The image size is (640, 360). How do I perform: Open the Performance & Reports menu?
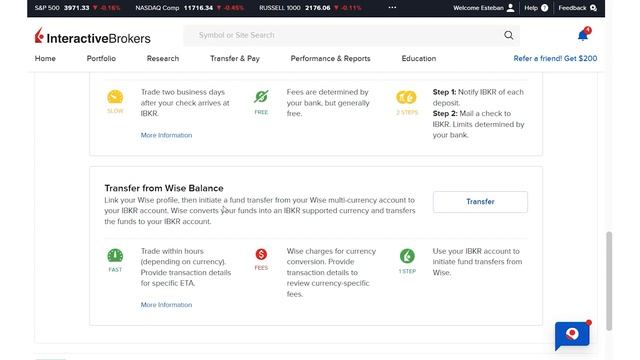pyautogui.click(x=331, y=58)
